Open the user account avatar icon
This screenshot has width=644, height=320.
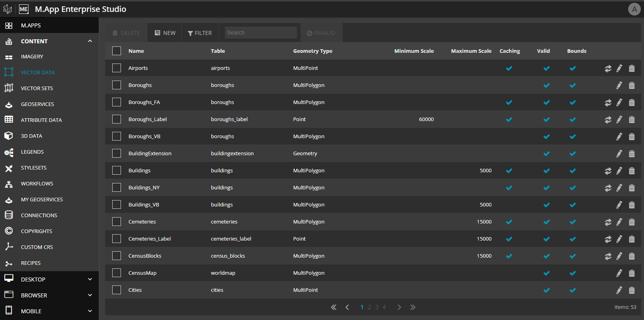(634, 9)
